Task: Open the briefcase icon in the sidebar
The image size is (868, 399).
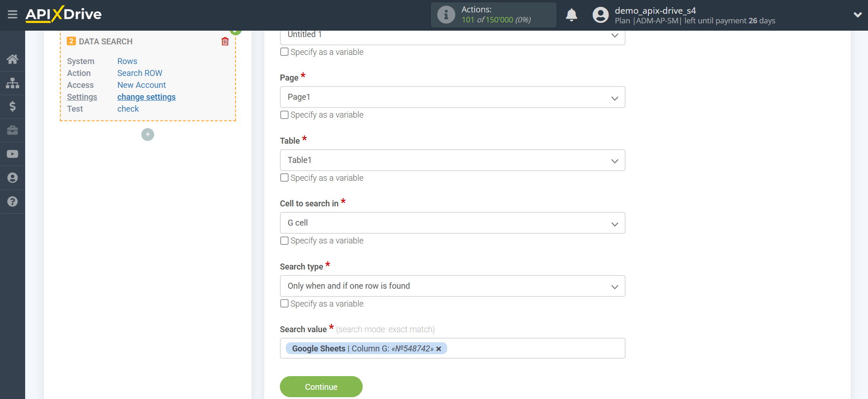Action: click(x=12, y=130)
